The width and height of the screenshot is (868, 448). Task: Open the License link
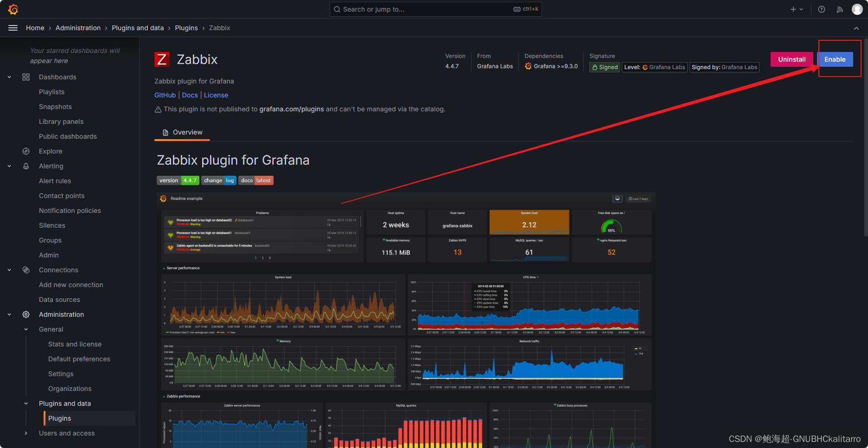[216, 95]
